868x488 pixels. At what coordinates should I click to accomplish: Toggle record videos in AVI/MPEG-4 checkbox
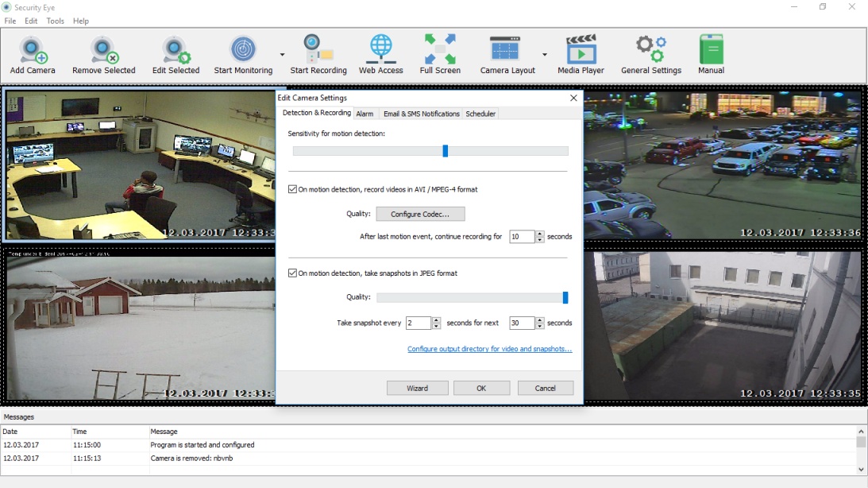[292, 190]
